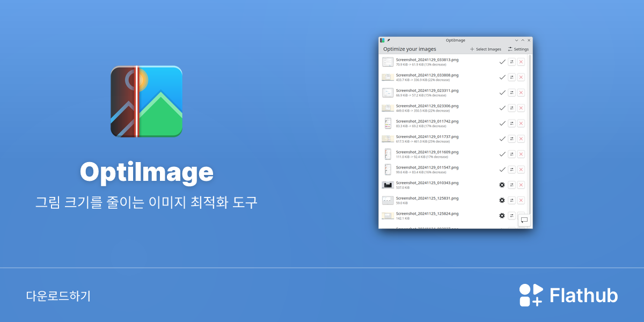Open options for Screenshot_20241129_011737.png
Screen dimensions: 644x322
(x=512, y=138)
